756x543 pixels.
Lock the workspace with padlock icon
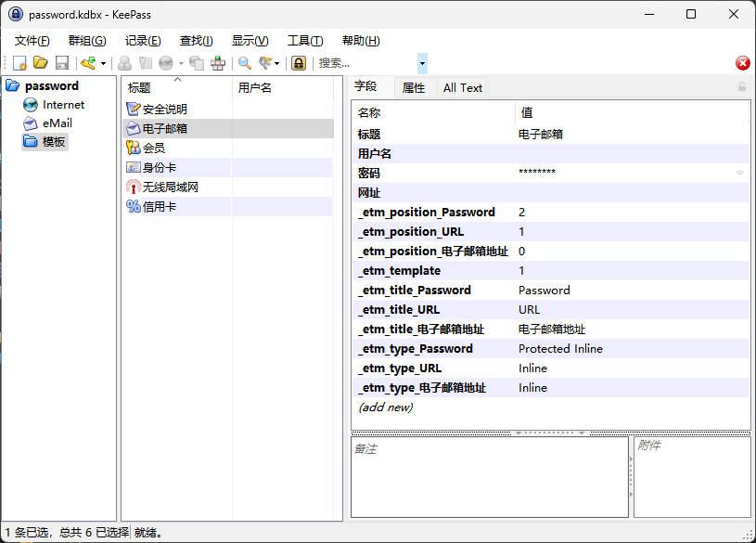pos(299,63)
